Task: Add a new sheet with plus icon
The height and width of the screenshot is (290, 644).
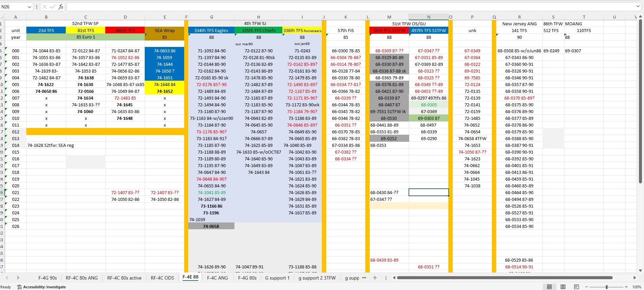Action: pyautogui.click(x=375, y=278)
